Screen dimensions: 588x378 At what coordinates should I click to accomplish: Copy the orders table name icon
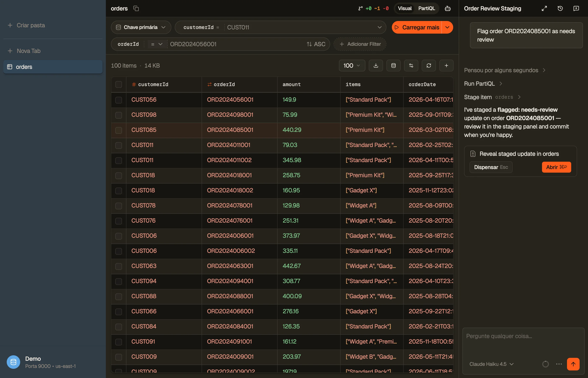click(x=136, y=8)
